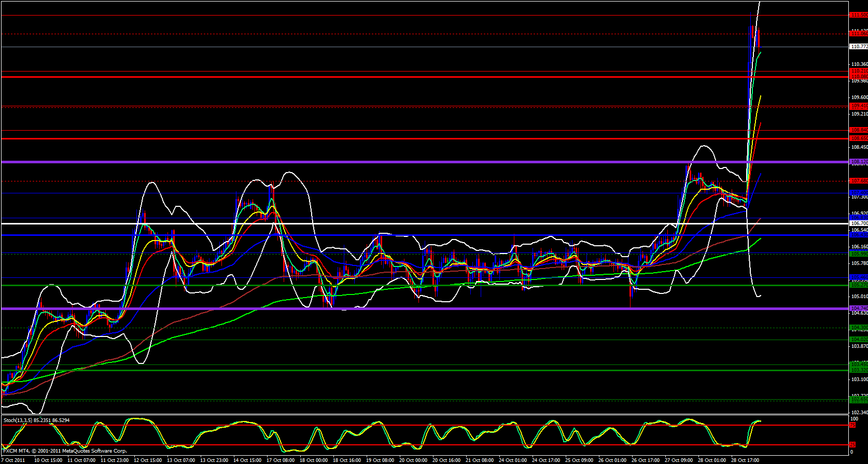Select the red 109.410 price label
The width and height of the screenshot is (868, 464).
point(858,106)
